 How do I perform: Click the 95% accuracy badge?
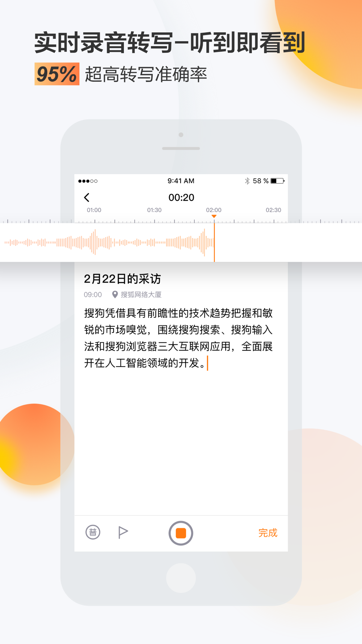pyautogui.click(x=57, y=74)
